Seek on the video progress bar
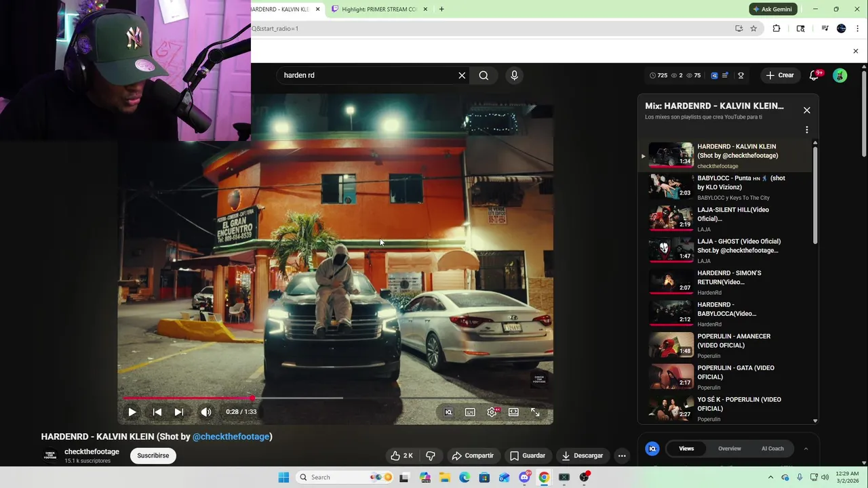 pyautogui.click(x=336, y=399)
